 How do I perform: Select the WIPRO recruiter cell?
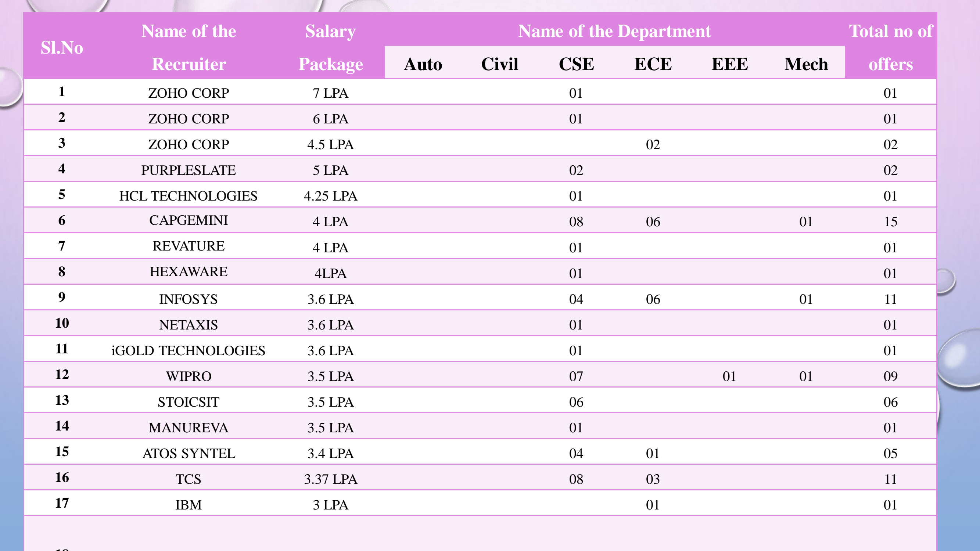pos(189,376)
